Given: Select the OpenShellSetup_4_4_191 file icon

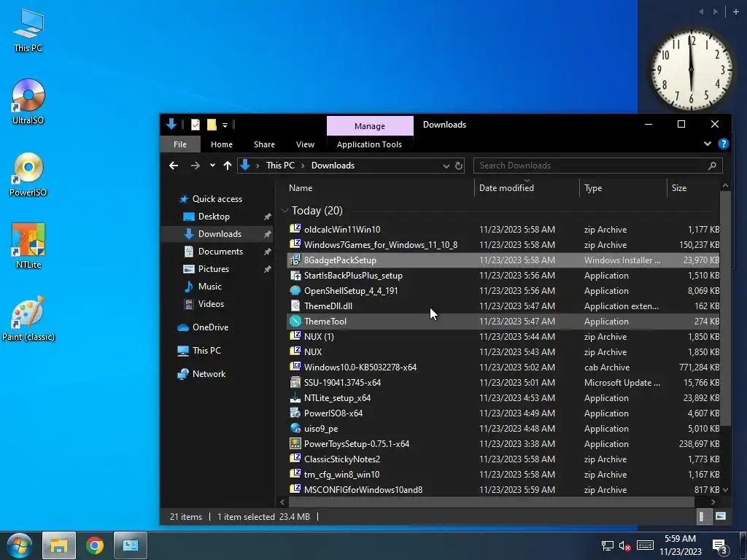Looking at the screenshot, I should [295, 290].
